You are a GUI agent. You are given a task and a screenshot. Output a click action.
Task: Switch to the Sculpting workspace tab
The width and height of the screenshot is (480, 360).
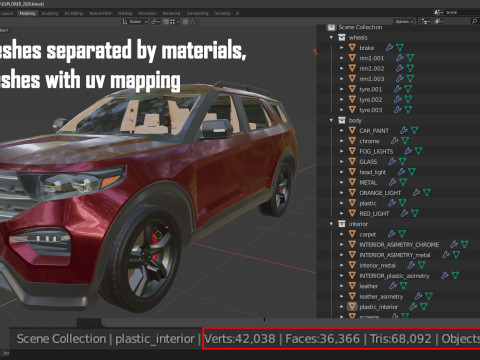[50, 13]
